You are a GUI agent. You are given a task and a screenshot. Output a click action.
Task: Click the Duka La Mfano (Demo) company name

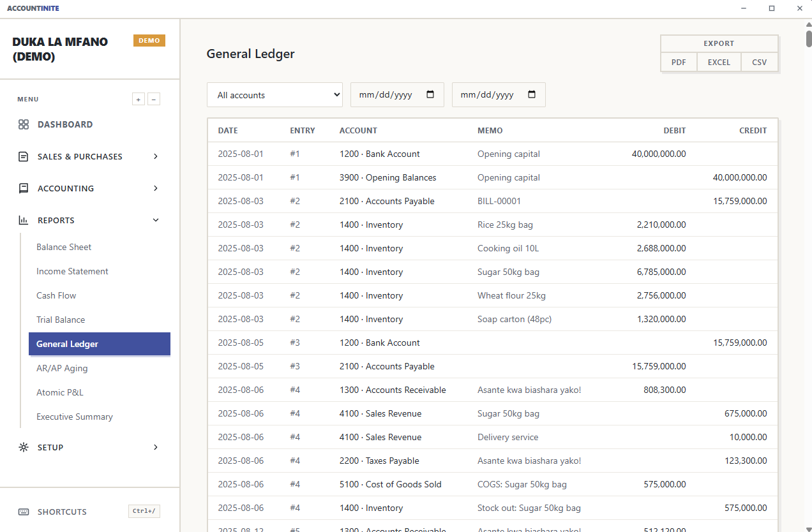click(x=60, y=49)
